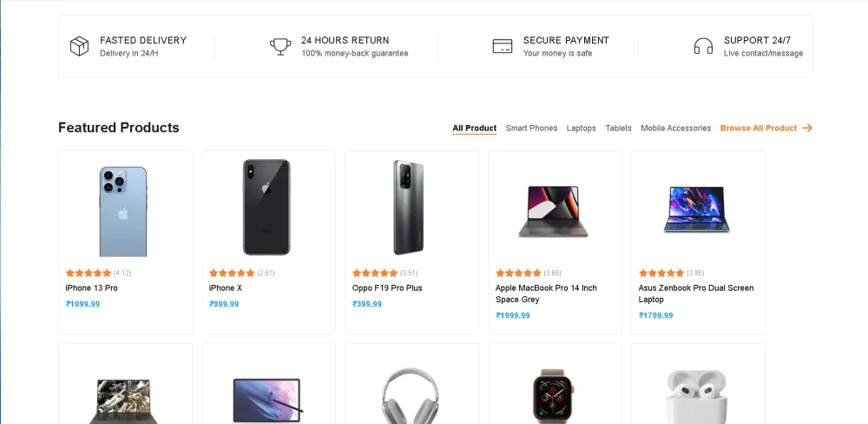Viewport: 868px width, 424px height.
Task: Click the iPhone 13 Pro star rating
Action: (89, 273)
